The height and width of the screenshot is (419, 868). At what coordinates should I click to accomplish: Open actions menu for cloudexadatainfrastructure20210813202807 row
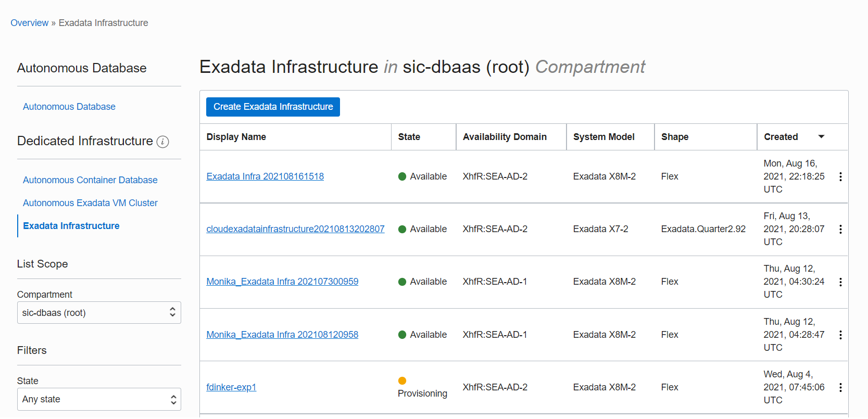[x=840, y=230]
